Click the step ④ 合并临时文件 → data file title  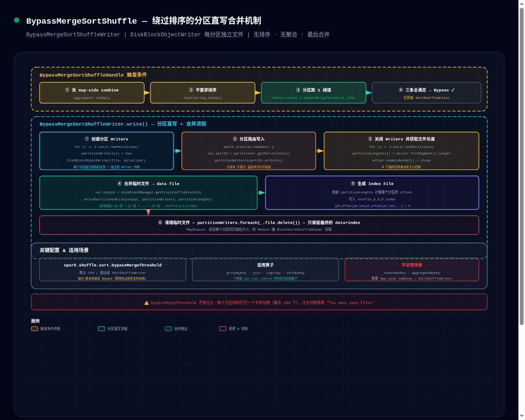click(148, 184)
